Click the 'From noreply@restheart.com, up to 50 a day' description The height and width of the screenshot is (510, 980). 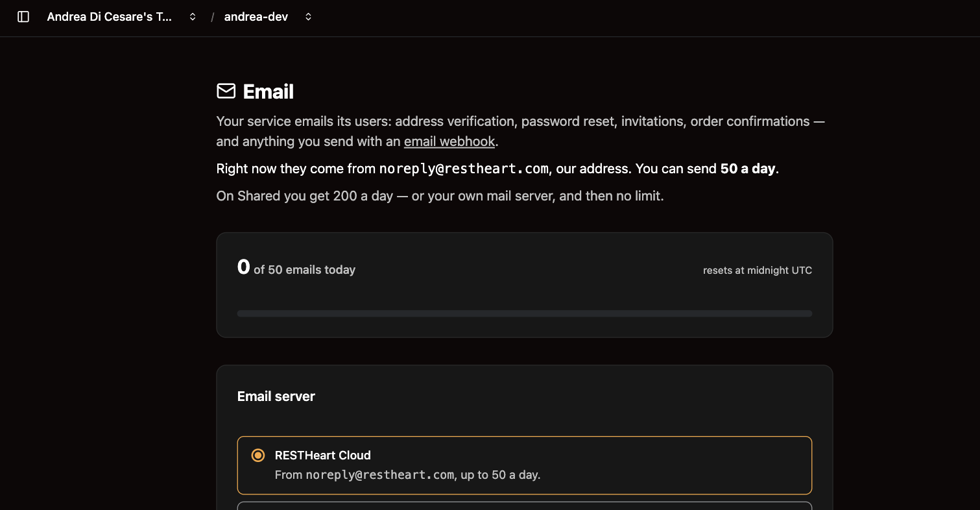coord(407,475)
